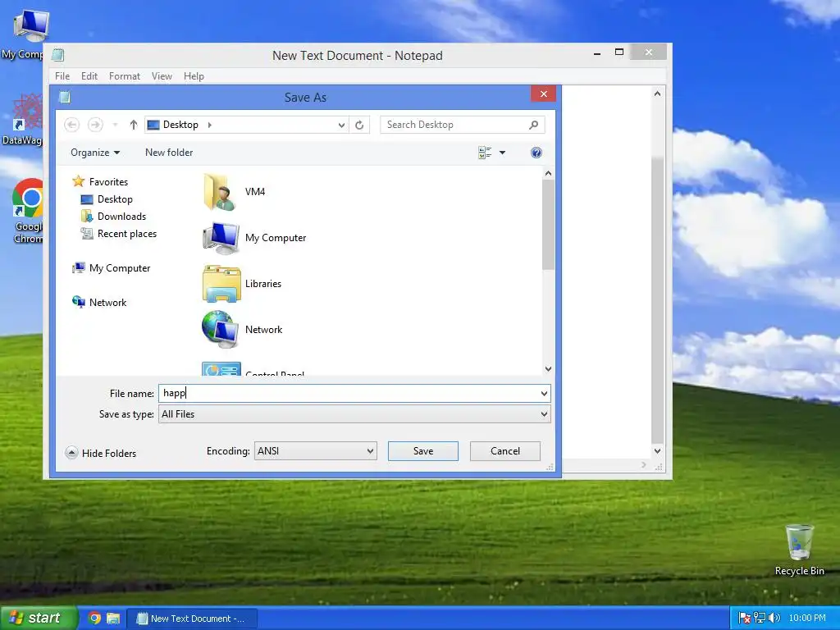Click the Save As dialog title icon
This screenshot has width=840, height=630.
click(x=65, y=97)
